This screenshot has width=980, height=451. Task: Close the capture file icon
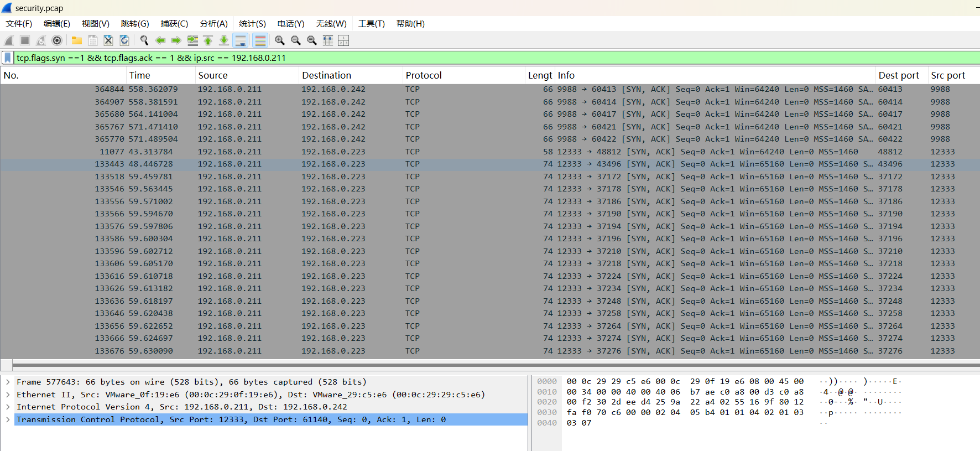(x=108, y=40)
